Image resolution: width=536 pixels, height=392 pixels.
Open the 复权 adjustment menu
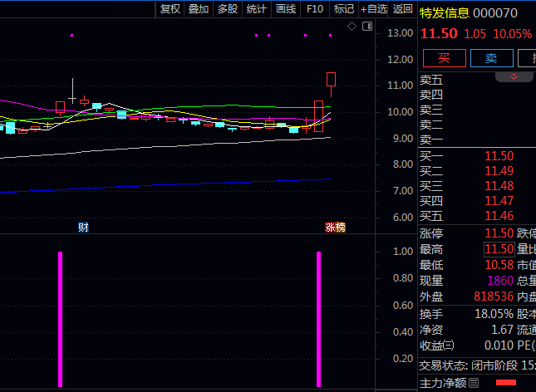tap(170, 9)
